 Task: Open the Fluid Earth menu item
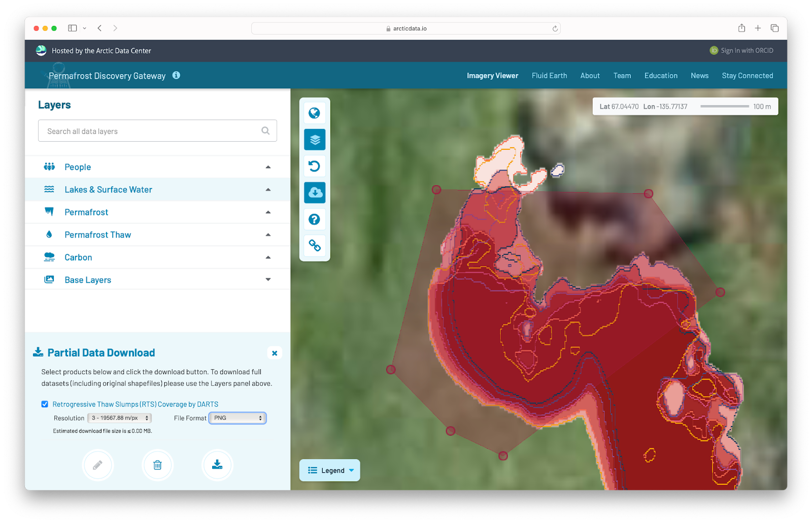tap(549, 76)
